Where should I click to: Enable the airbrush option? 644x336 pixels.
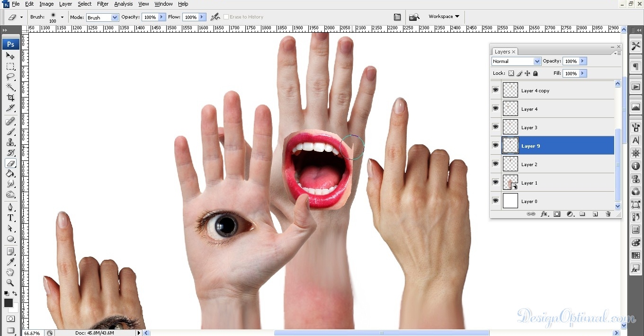[215, 17]
